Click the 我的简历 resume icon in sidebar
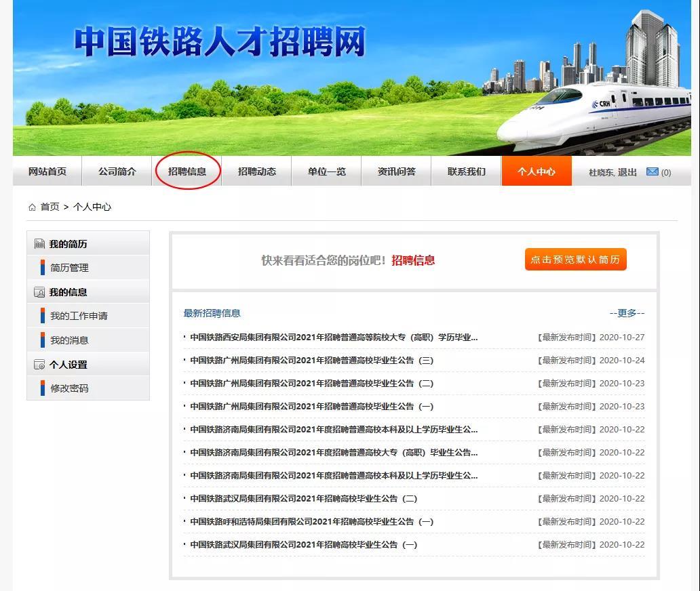The height and width of the screenshot is (591, 700). click(39, 243)
